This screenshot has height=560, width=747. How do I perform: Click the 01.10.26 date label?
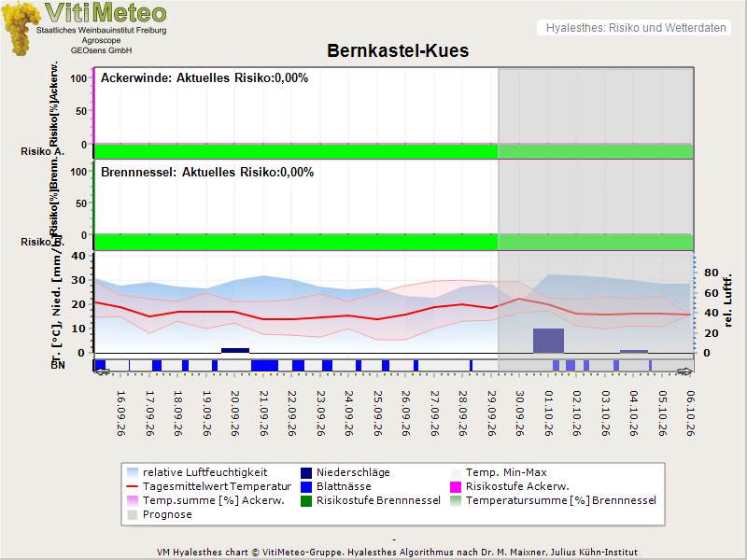(548, 413)
